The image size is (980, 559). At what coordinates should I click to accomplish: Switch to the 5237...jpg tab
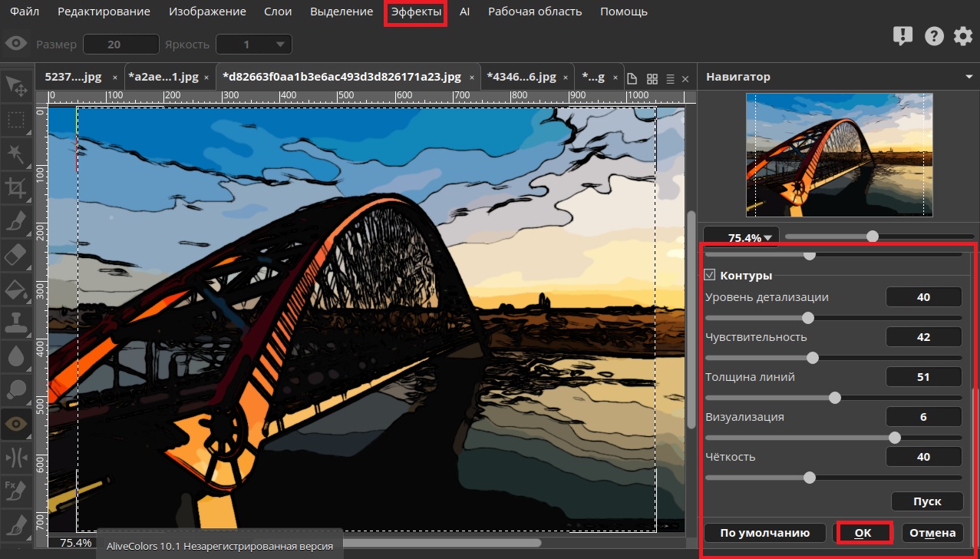(x=73, y=77)
